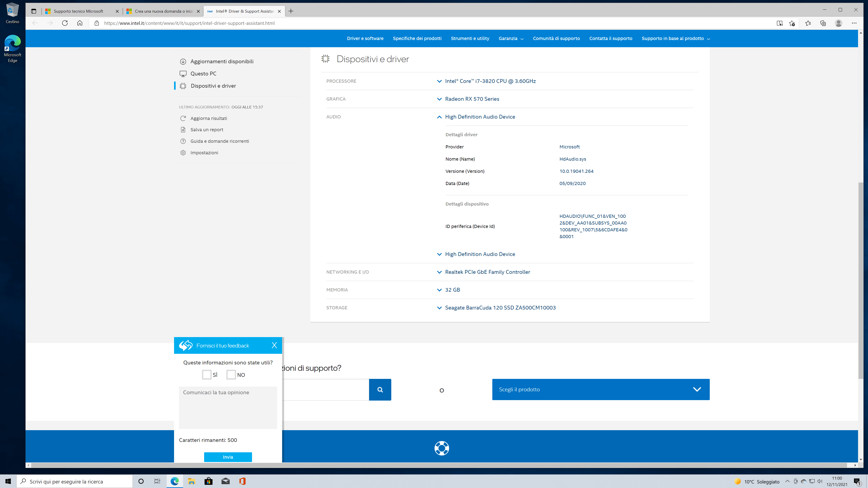The image size is (868, 488).
Task: Open Impostazioni with the gear icon
Action: point(183,152)
